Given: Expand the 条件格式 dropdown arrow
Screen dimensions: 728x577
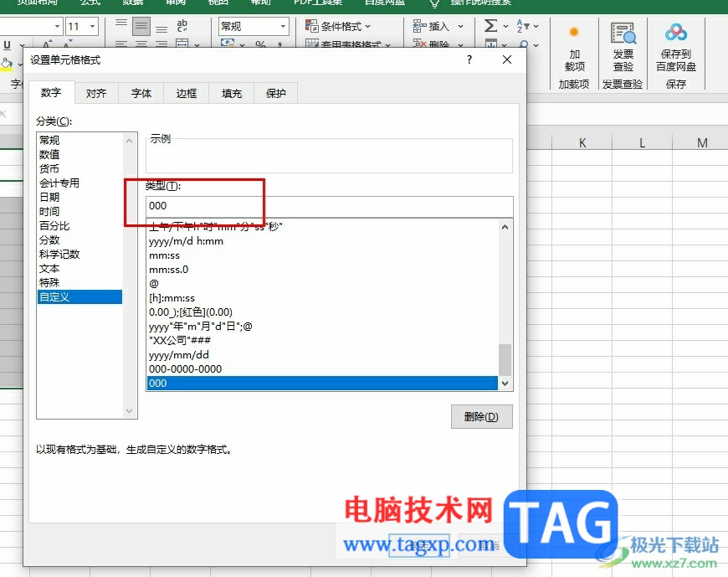Looking at the screenshot, I should (367, 27).
